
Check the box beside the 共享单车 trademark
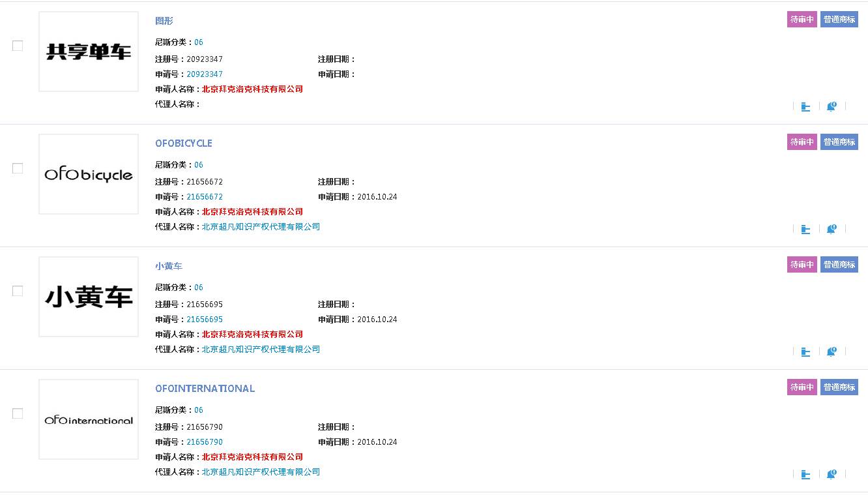pyautogui.click(x=18, y=46)
